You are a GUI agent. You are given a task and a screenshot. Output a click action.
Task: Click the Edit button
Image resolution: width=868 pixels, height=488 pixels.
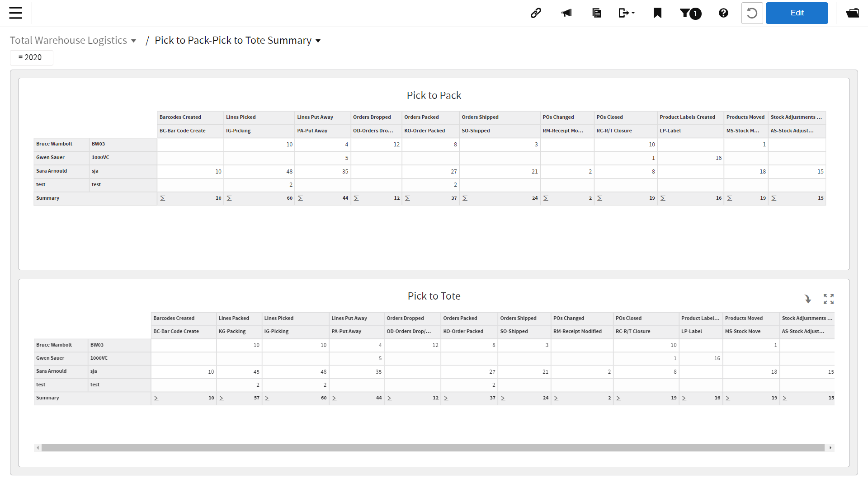797,13
